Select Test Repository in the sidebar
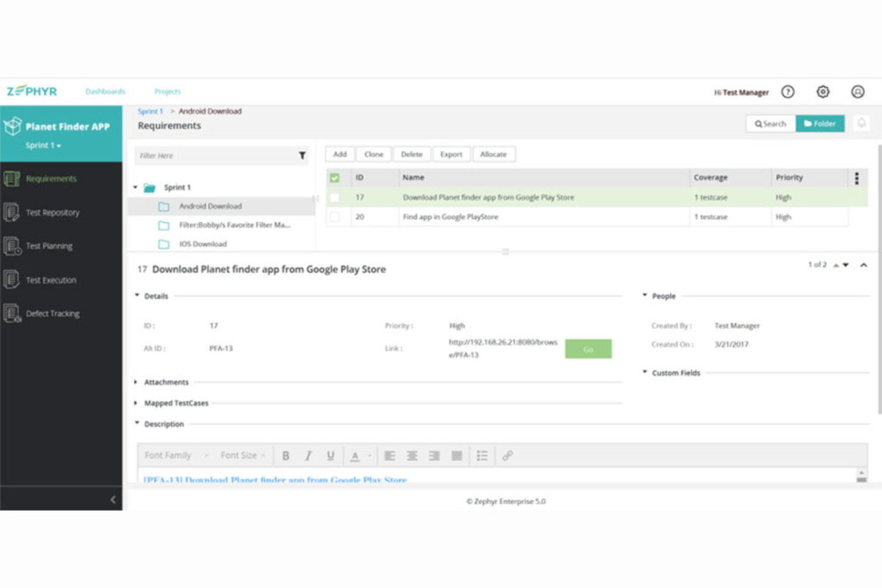This screenshot has height=588, width=882. [52, 212]
